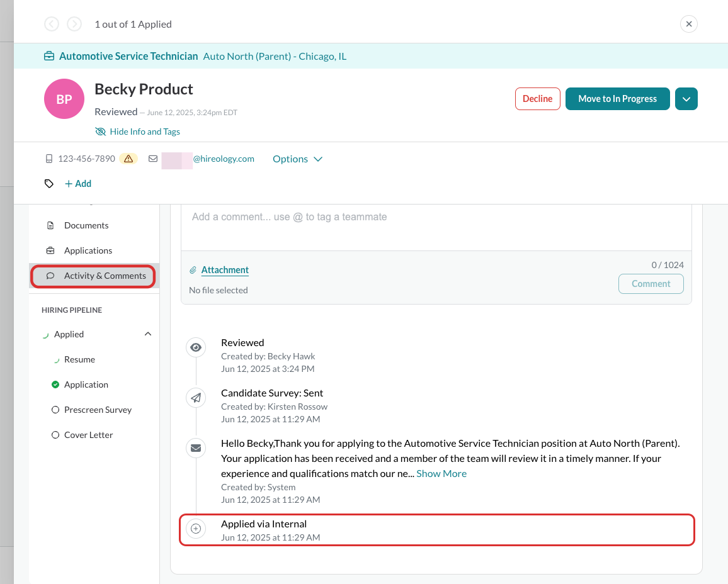Go to next applicant arrow
Image resolution: width=728 pixels, height=584 pixels.
point(74,24)
